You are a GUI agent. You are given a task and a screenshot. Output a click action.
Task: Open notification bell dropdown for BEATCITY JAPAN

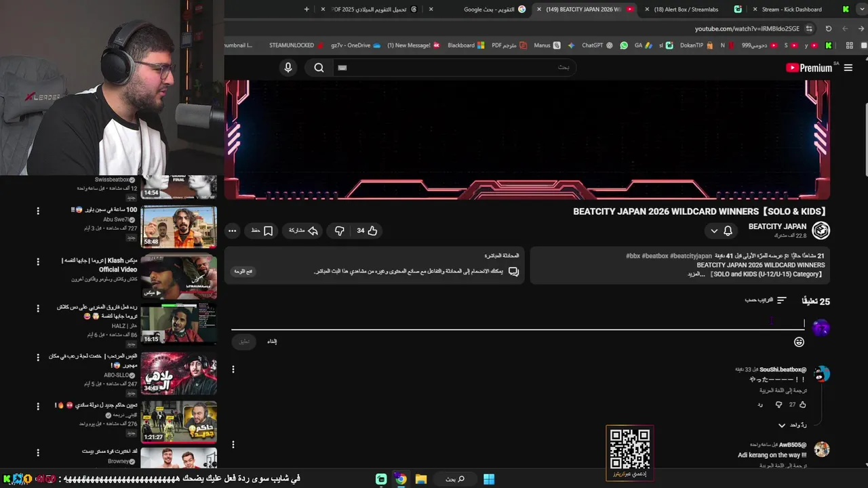click(x=721, y=231)
